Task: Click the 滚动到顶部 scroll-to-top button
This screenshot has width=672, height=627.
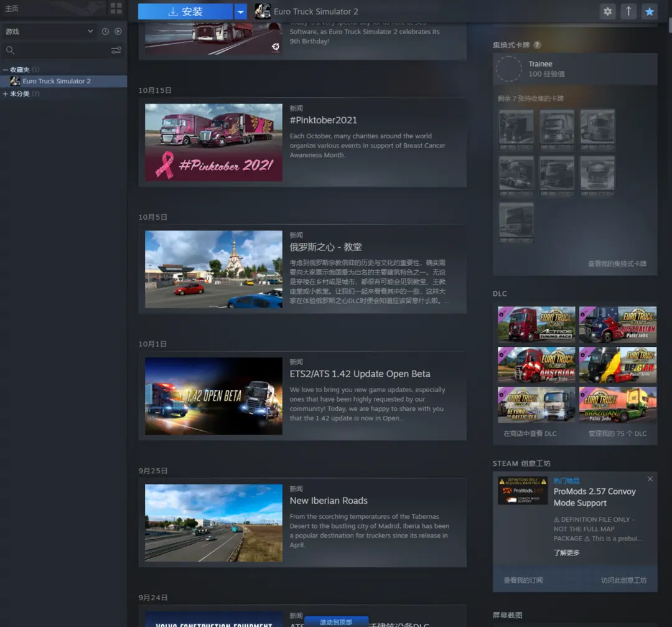Action: [x=336, y=622]
